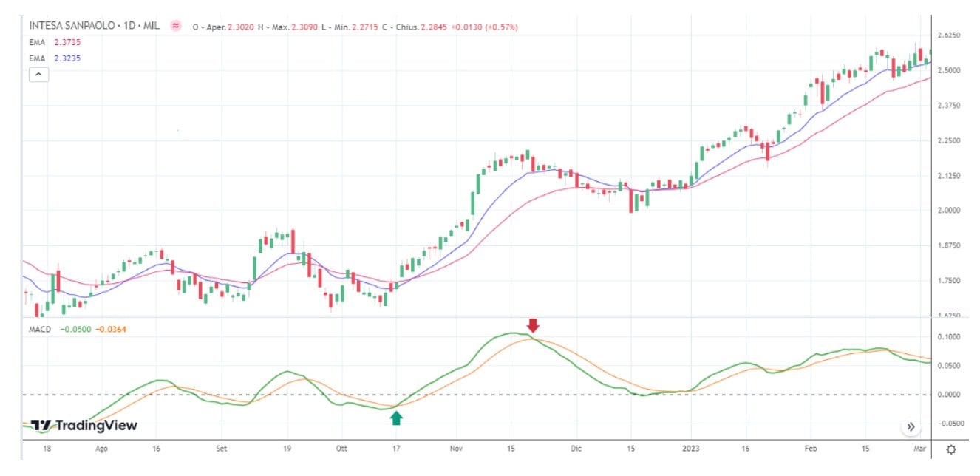Select the green buy arrow marker
Image resolution: width=980 pixels, height=476 pixels.
(396, 418)
